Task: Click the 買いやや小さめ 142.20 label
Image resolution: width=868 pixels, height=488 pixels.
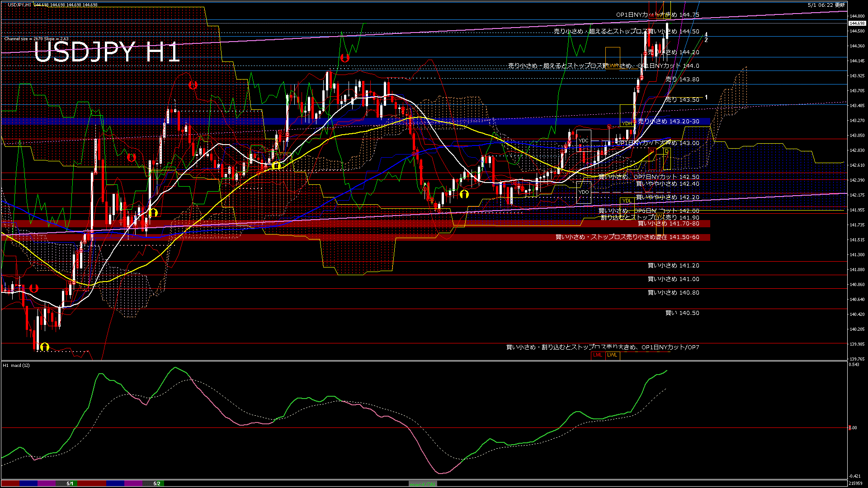Action: point(667,197)
